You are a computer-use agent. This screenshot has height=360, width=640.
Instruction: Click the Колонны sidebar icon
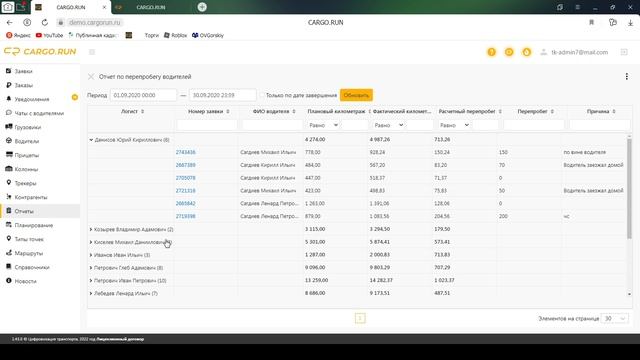pyautogui.click(x=9, y=169)
